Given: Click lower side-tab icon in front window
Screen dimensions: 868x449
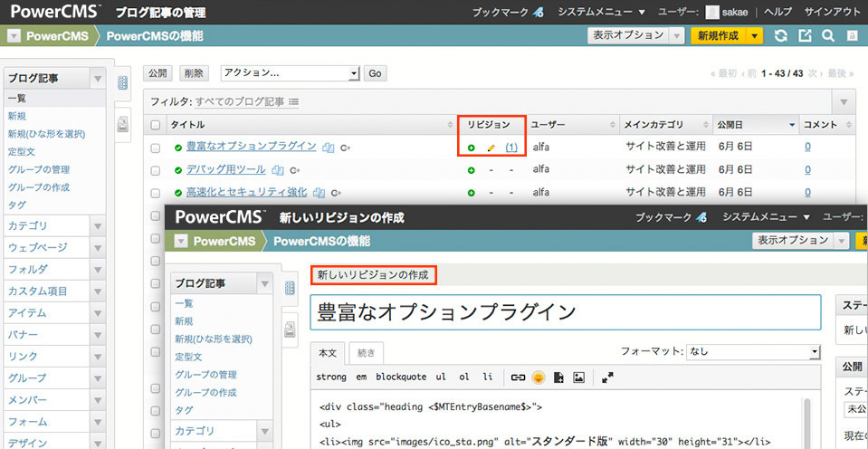Looking at the screenshot, I should (289, 330).
